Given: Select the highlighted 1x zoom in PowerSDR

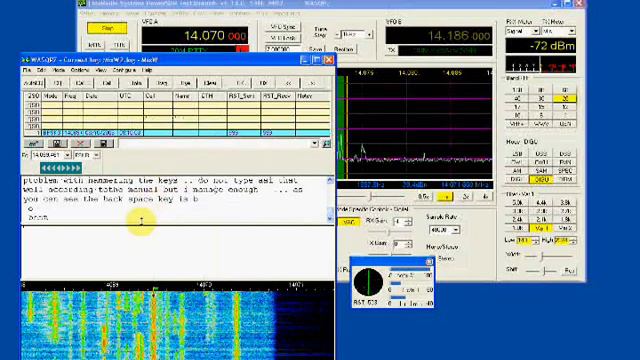Looking at the screenshot, I should [x=445, y=197].
